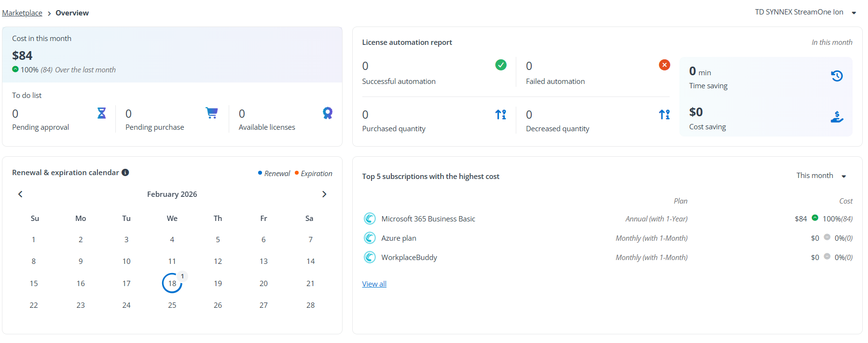Image resolution: width=868 pixels, height=343 pixels.
Task: Click the Cost saving hand-coin icon
Action: 837,117
